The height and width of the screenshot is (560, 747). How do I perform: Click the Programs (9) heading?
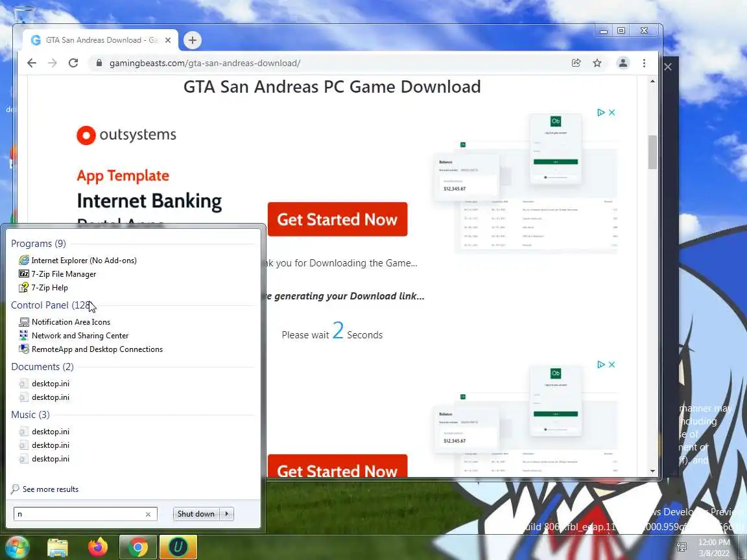(x=39, y=243)
